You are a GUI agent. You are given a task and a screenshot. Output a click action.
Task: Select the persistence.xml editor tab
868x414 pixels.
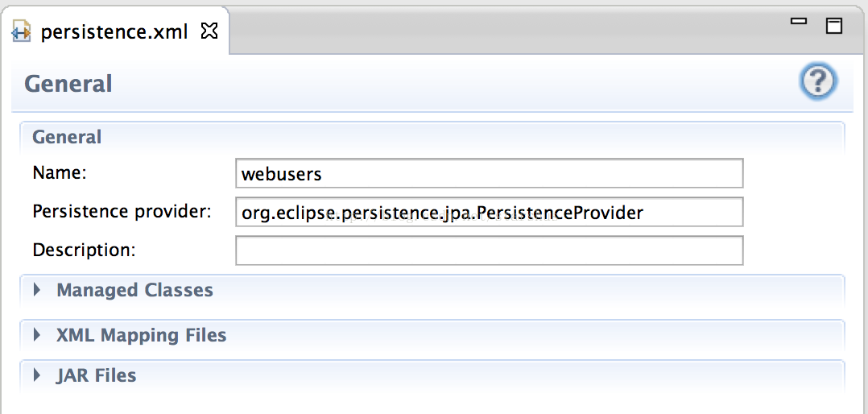[114, 31]
